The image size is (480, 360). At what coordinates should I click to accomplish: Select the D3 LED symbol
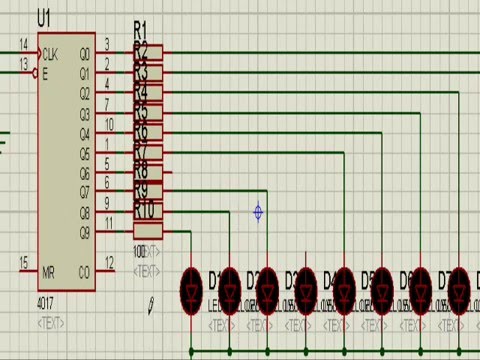268,291
